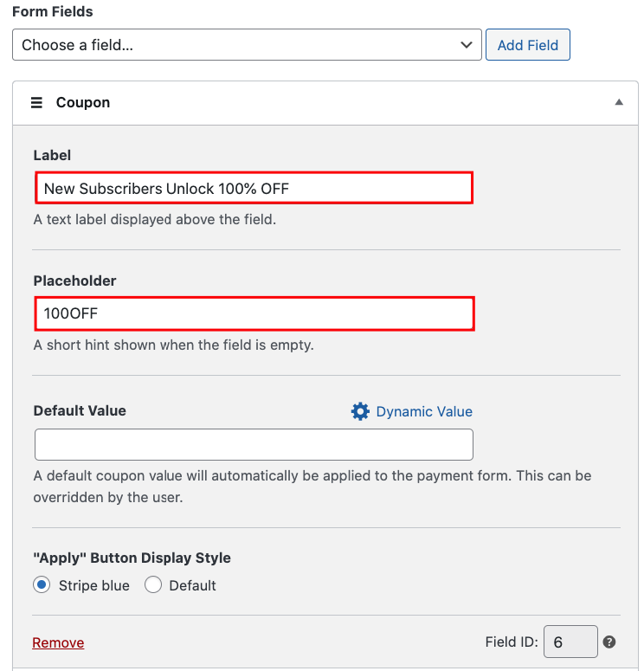Collapse the Coupon panel with the arrow
The image size is (644, 671).
click(619, 102)
